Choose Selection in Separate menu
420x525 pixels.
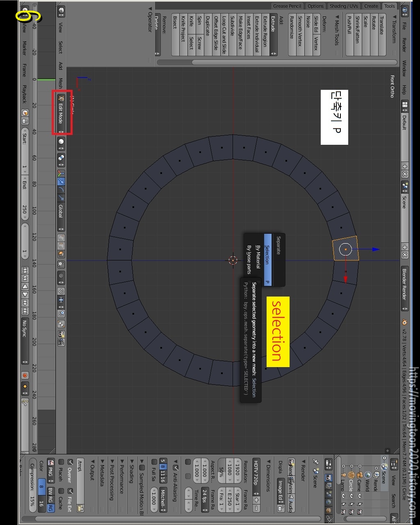[267, 259]
